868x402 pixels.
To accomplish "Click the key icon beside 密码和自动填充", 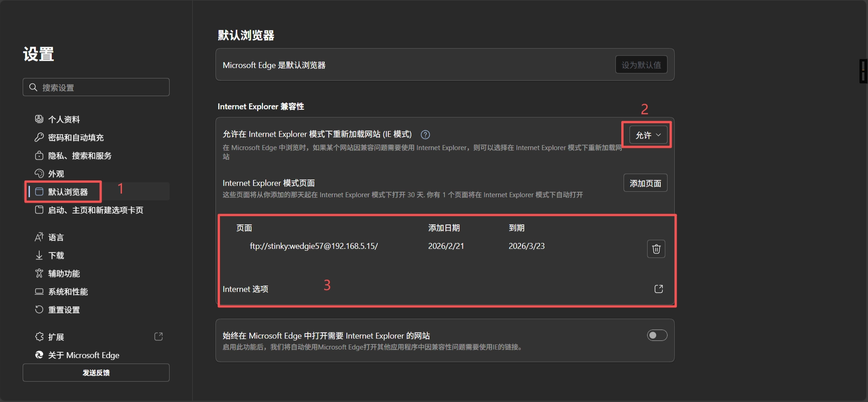I will click(x=39, y=137).
